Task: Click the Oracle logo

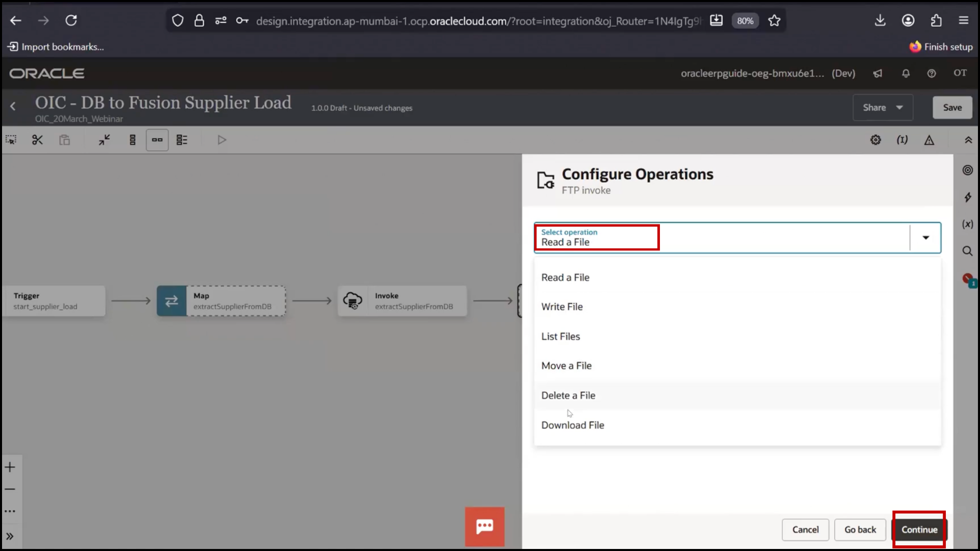Action: click(x=46, y=73)
